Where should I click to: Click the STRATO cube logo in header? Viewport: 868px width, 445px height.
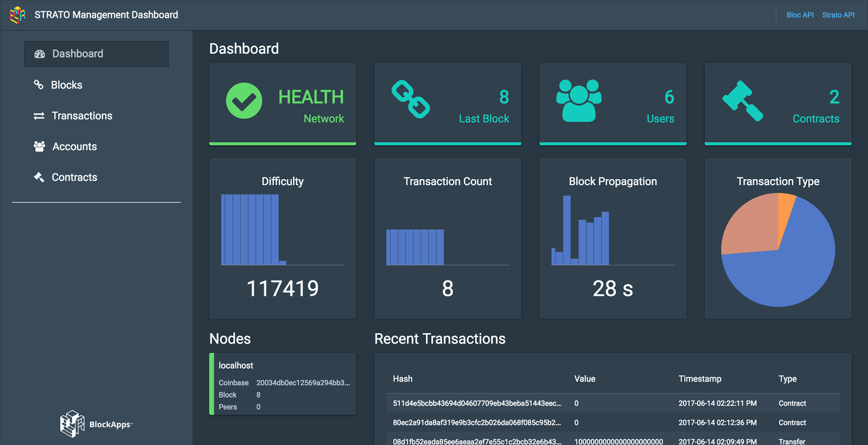tap(17, 15)
